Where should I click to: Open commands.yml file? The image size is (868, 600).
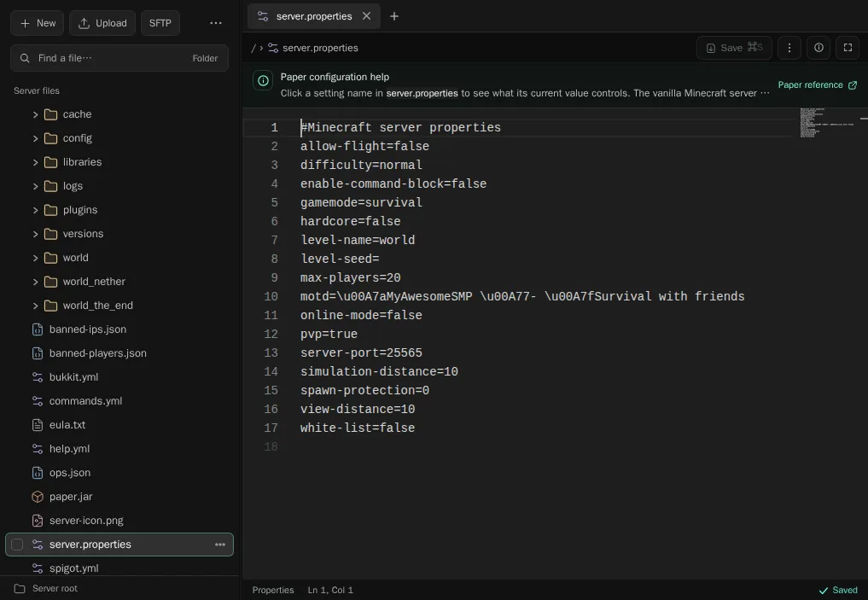[x=85, y=401]
